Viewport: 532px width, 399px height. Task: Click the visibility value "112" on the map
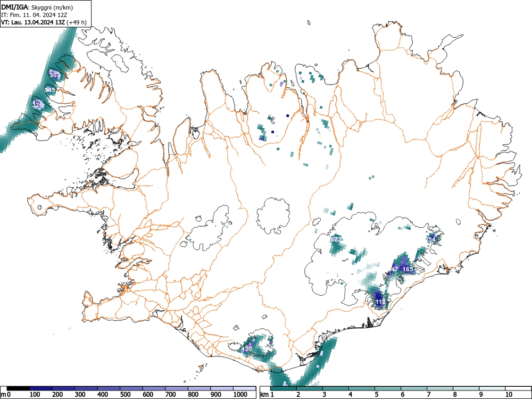click(x=381, y=302)
